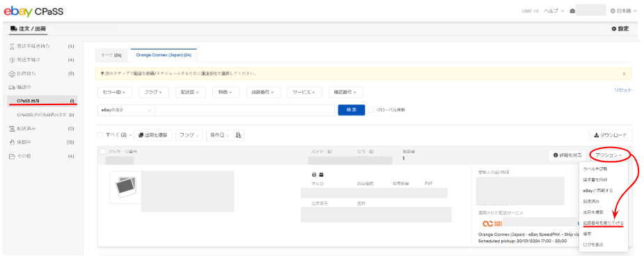Open the アクション dropdown
Viewport: 644px width, 259px height.
pos(608,155)
